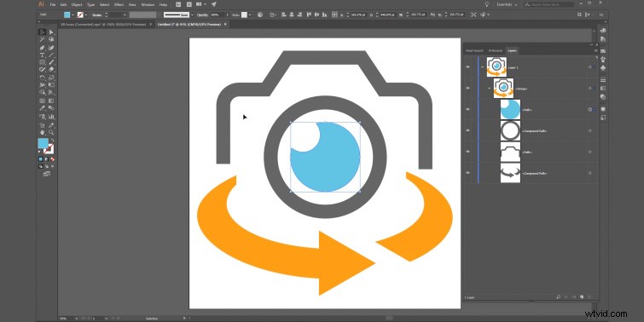This screenshot has height=322, width=644.
Task: Open the Effect menu
Action: pos(119,4)
